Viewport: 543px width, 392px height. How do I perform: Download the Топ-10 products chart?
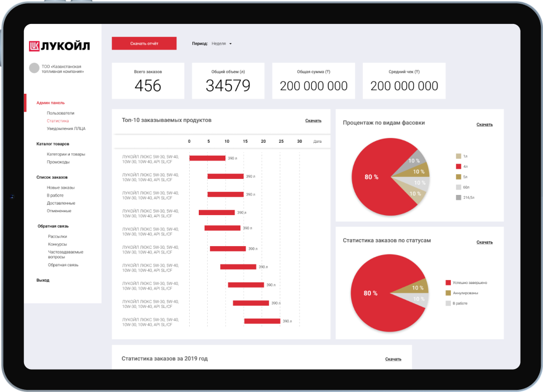[313, 121]
